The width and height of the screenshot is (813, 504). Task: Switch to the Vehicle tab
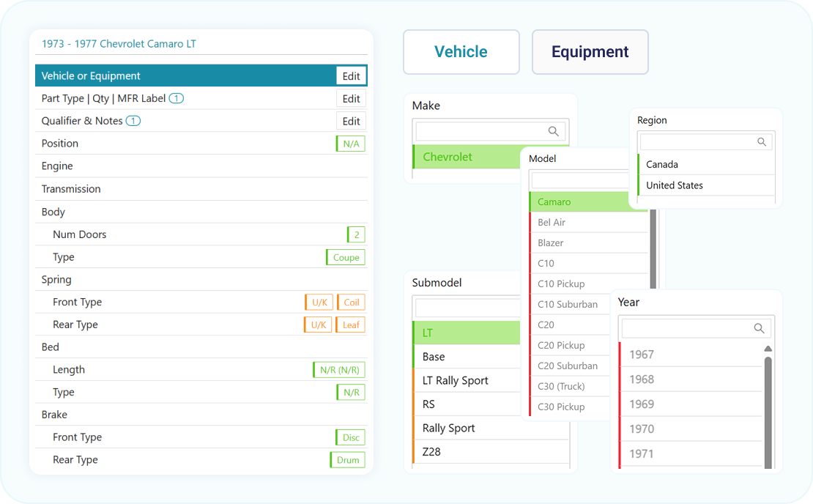pos(461,52)
